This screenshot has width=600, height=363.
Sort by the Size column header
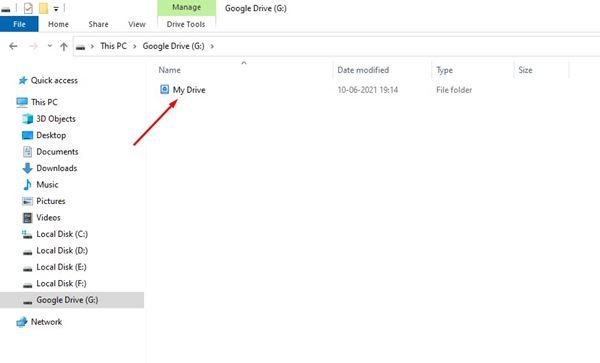coord(525,70)
